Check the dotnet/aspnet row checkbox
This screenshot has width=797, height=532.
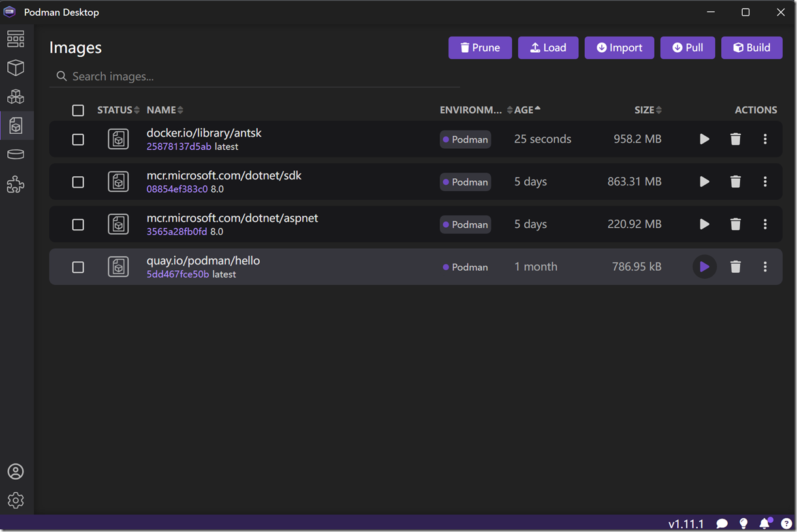(x=78, y=225)
